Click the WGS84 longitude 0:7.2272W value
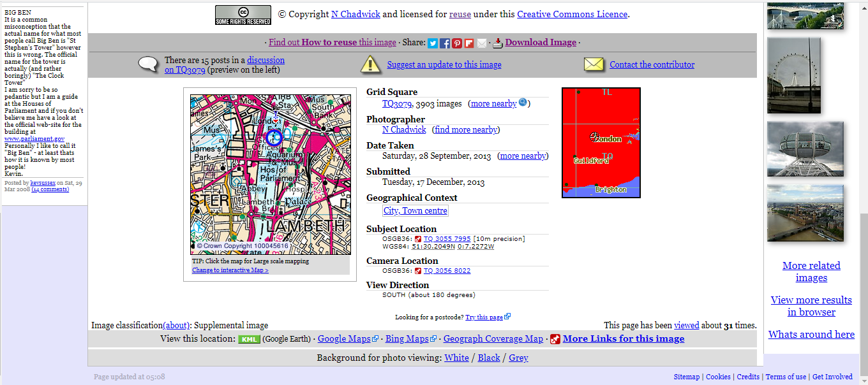This screenshot has height=385, width=868. coord(476,247)
